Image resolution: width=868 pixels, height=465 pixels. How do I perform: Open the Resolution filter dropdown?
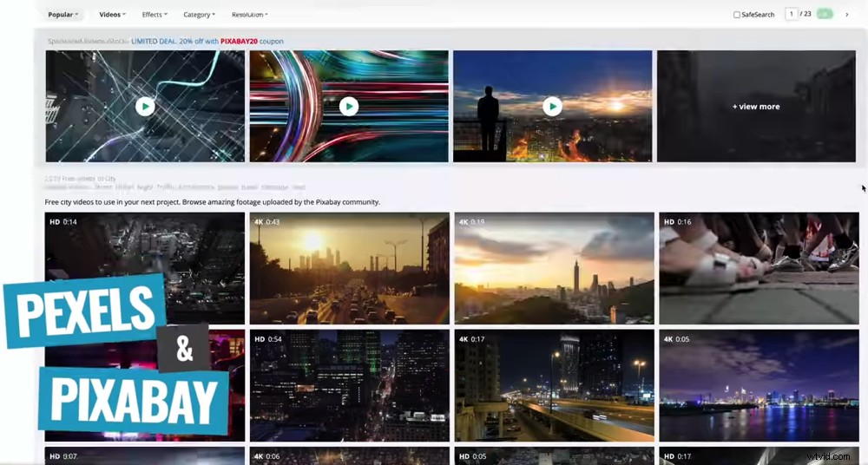[x=250, y=15]
